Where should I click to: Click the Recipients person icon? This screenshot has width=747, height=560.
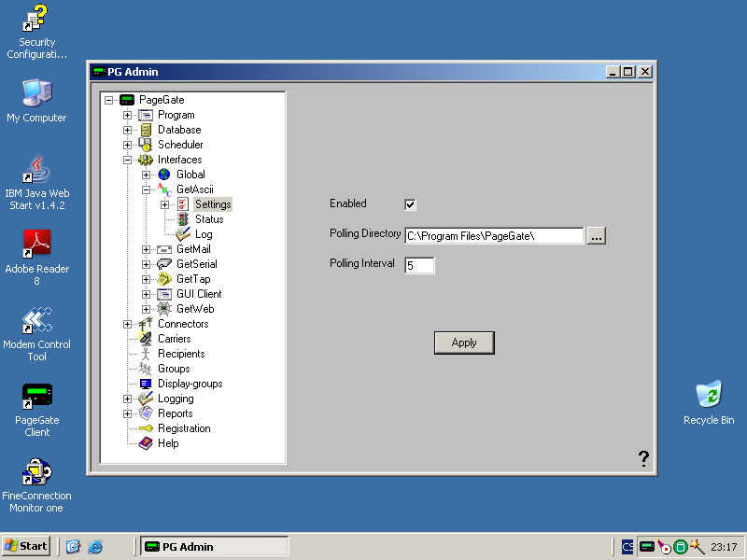(x=146, y=354)
